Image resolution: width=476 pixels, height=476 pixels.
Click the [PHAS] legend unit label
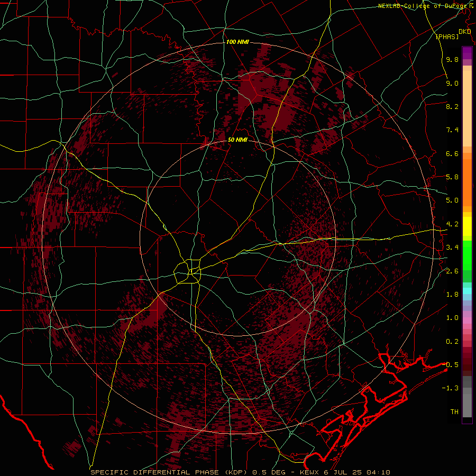tap(447, 36)
